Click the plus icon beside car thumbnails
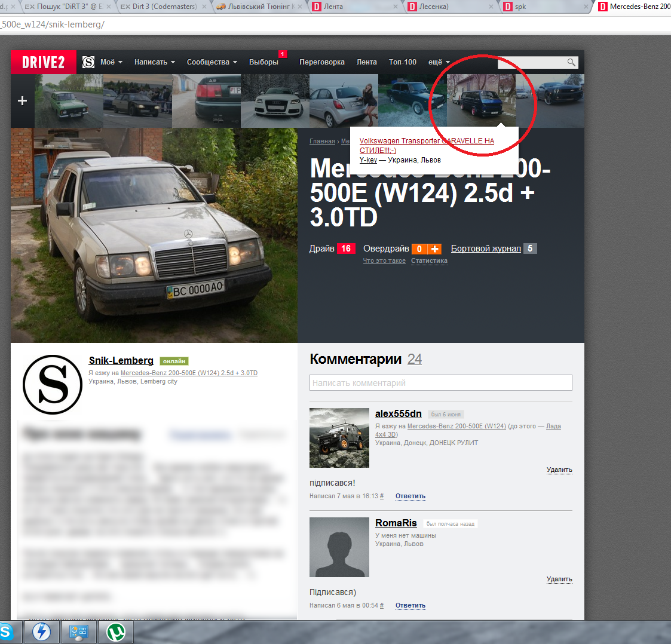The height and width of the screenshot is (644, 671). pyautogui.click(x=22, y=100)
